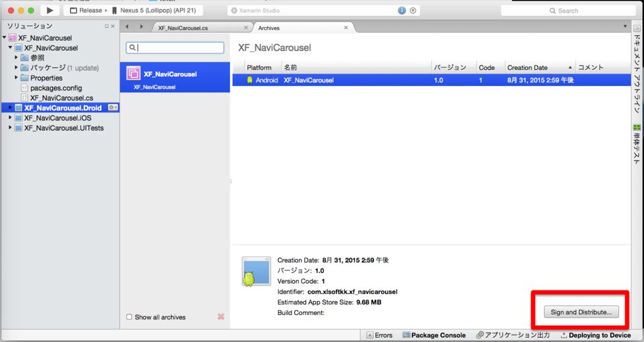The image size is (644, 342).
Task: Click the XF_NaviCarousel.UITests project icon
Action: coord(18,128)
